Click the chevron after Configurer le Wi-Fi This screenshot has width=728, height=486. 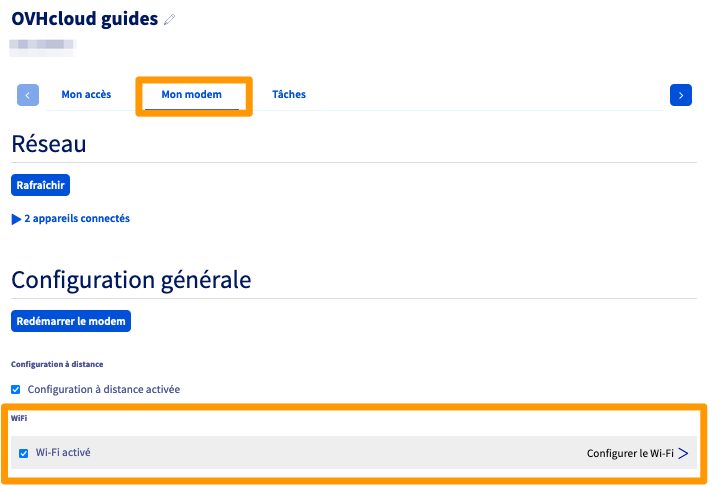683,453
